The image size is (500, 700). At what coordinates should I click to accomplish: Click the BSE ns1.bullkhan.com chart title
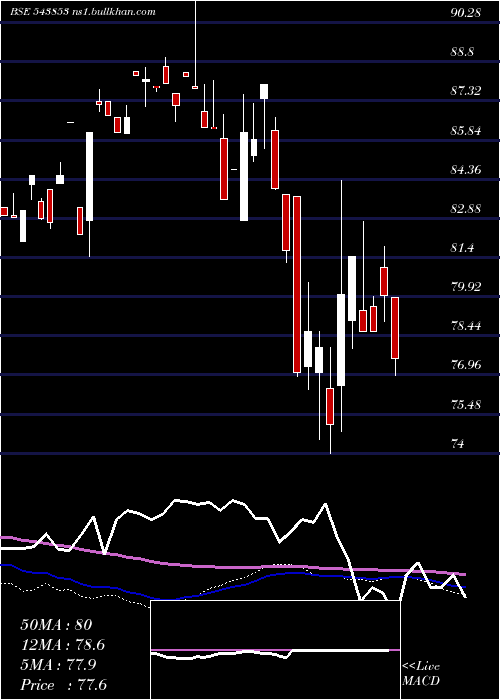83,12
